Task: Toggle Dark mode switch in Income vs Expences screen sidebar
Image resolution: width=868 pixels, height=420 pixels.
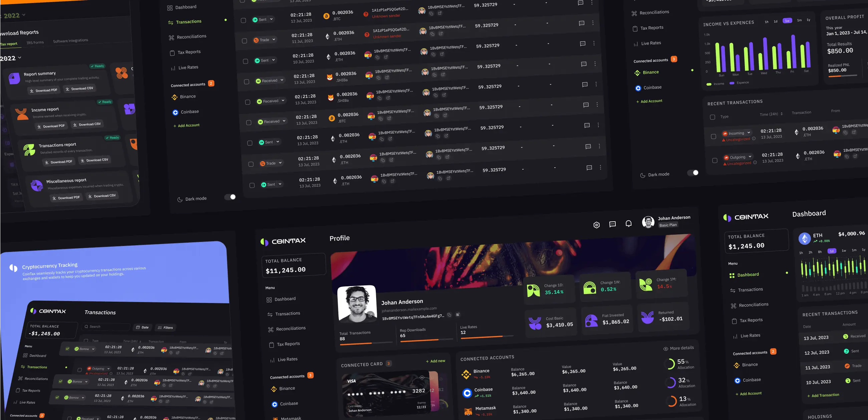Action: 693,173
